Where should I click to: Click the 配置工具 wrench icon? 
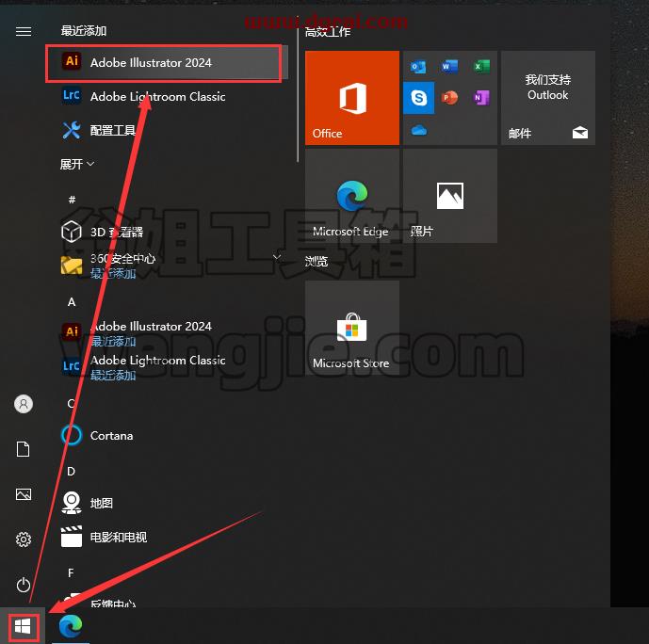coord(72,130)
